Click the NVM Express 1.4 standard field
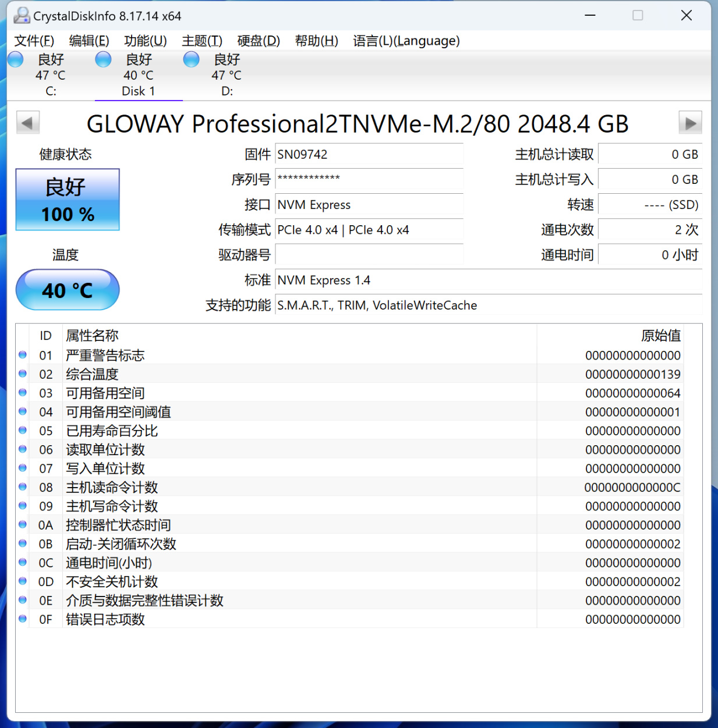718x728 pixels. point(489,280)
